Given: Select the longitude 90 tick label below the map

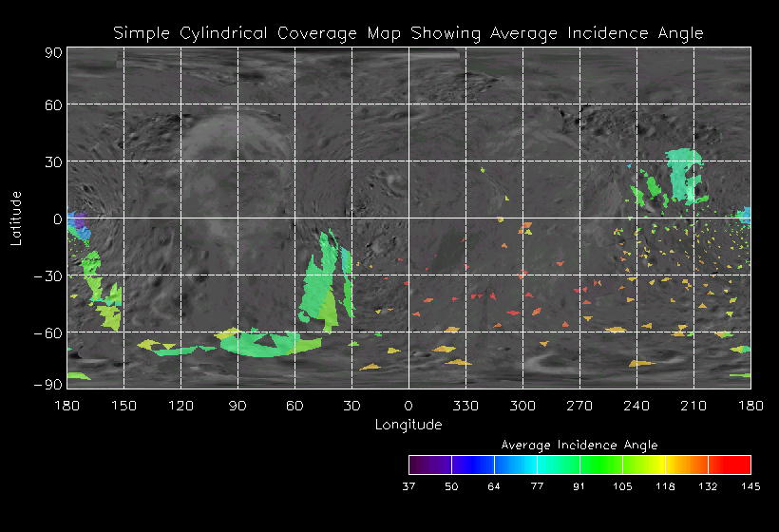Looking at the screenshot, I should (237, 406).
